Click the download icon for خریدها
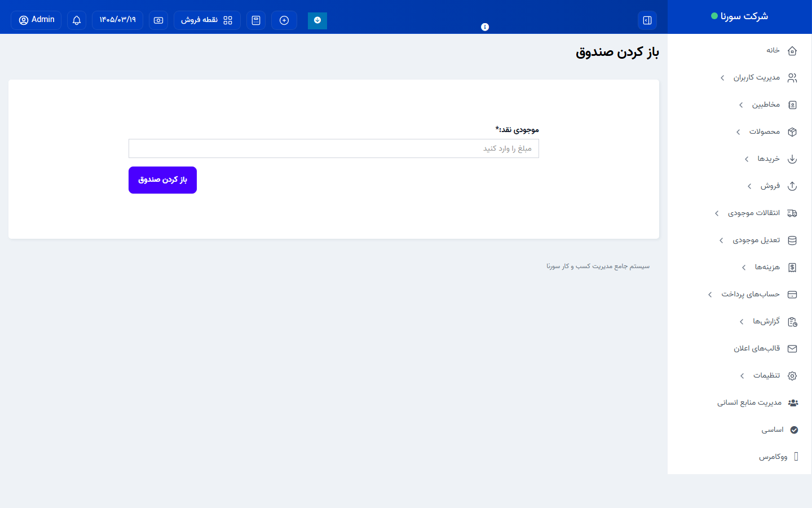The width and height of the screenshot is (812, 508). 792,159
